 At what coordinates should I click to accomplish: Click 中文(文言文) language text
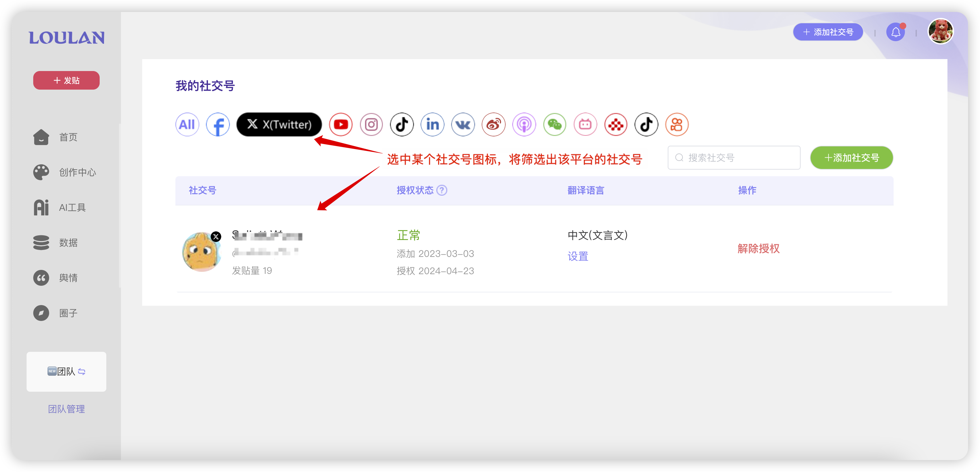click(598, 235)
